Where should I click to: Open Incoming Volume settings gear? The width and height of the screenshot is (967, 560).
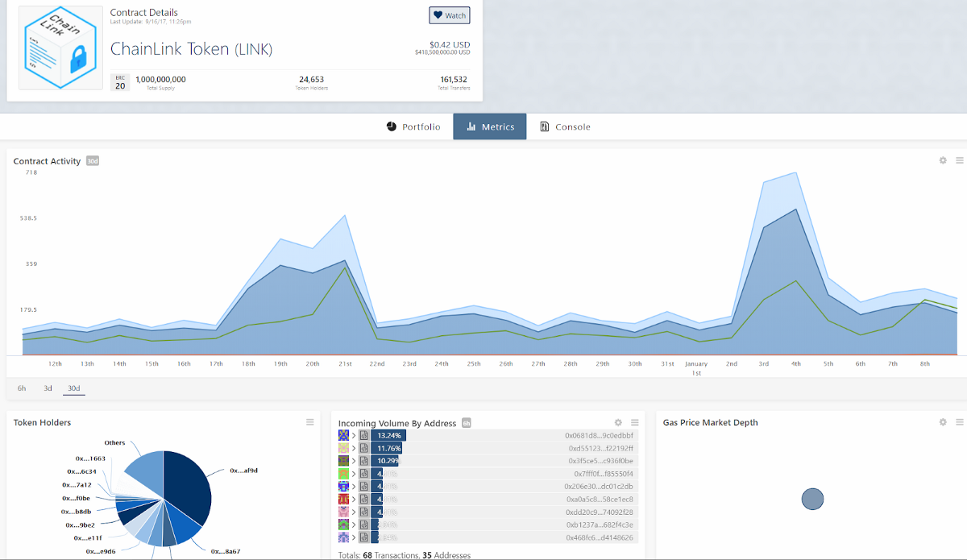point(618,422)
